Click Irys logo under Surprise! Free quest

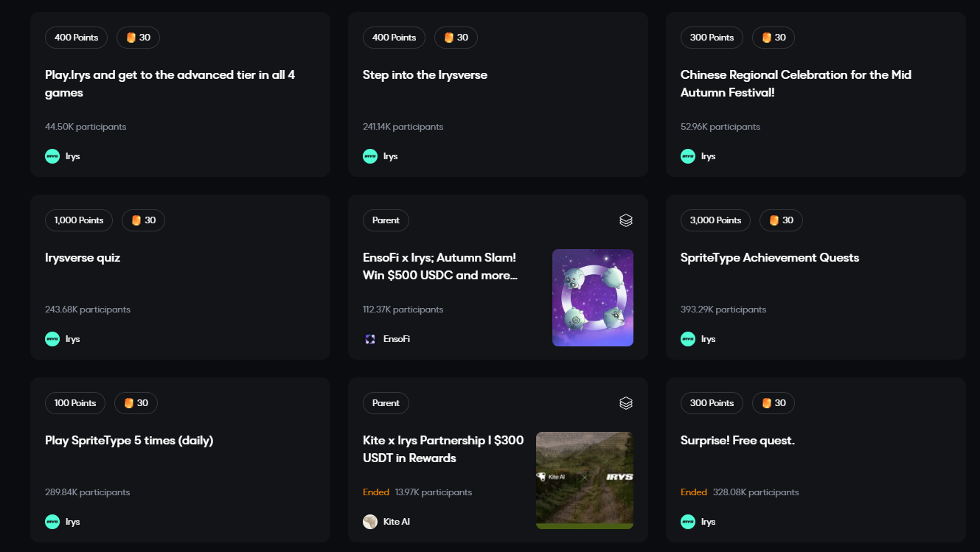click(x=688, y=522)
